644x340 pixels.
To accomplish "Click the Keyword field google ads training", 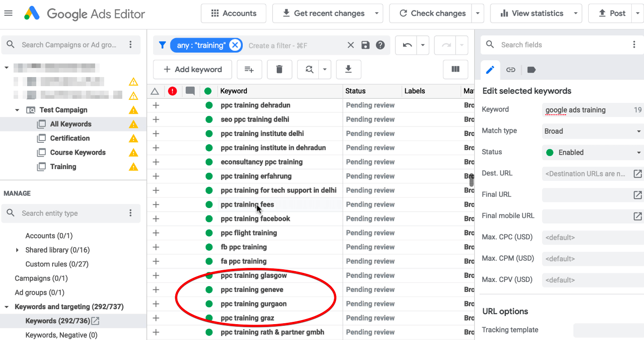I will tap(593, 110).
